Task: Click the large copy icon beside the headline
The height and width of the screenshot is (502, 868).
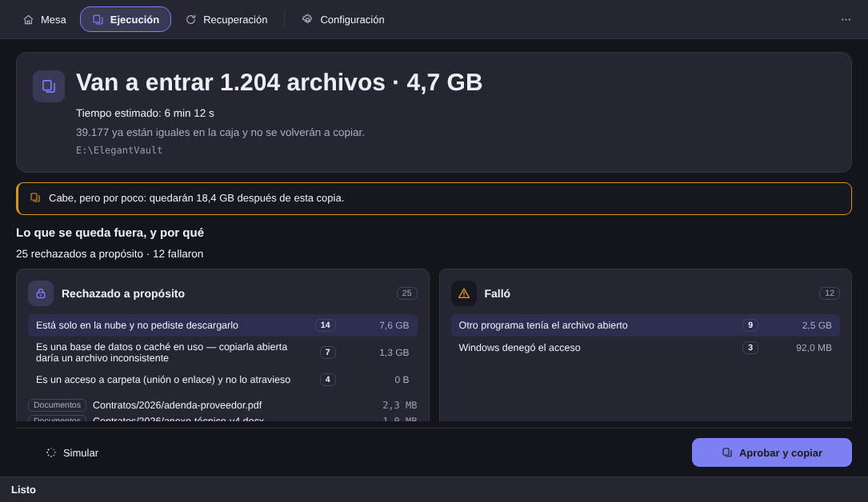Action: (x=49, y=86)
